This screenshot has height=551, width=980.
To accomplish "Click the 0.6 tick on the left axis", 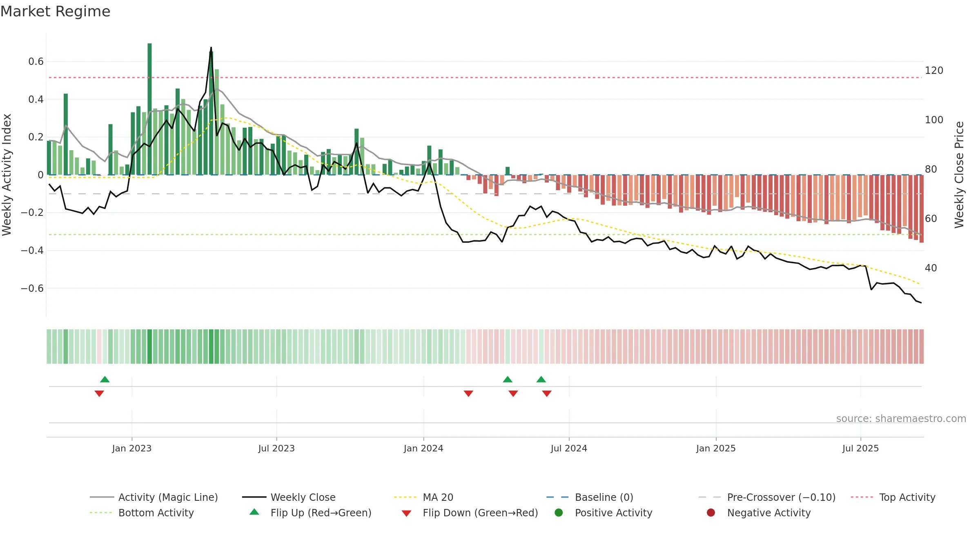I will (x=36, y=62).
